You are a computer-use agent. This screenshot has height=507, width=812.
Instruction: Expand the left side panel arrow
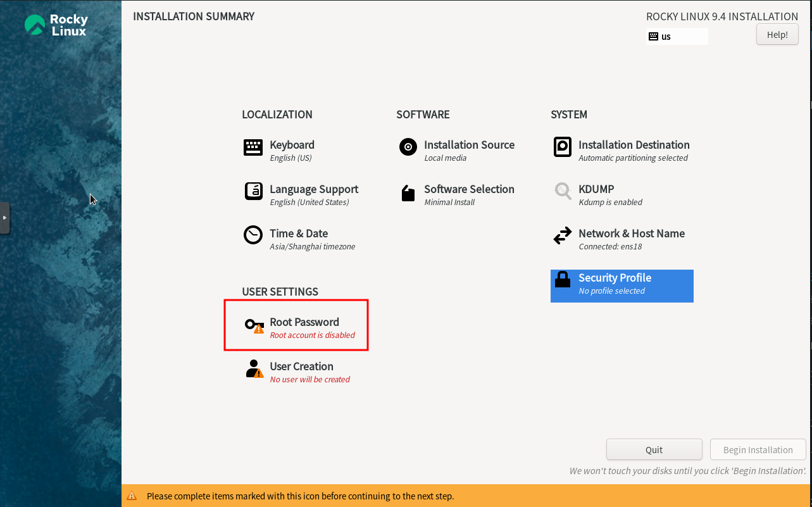[x=4, y=218]
